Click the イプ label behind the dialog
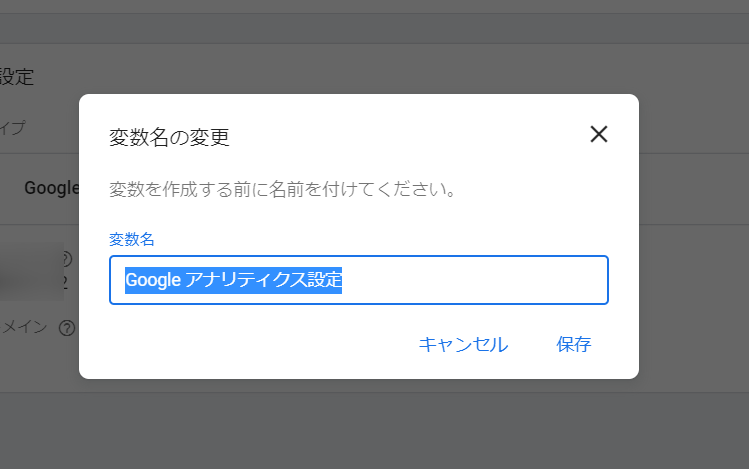Image resolution: width=749 pixels, height=469 pixels. (12, 128)
